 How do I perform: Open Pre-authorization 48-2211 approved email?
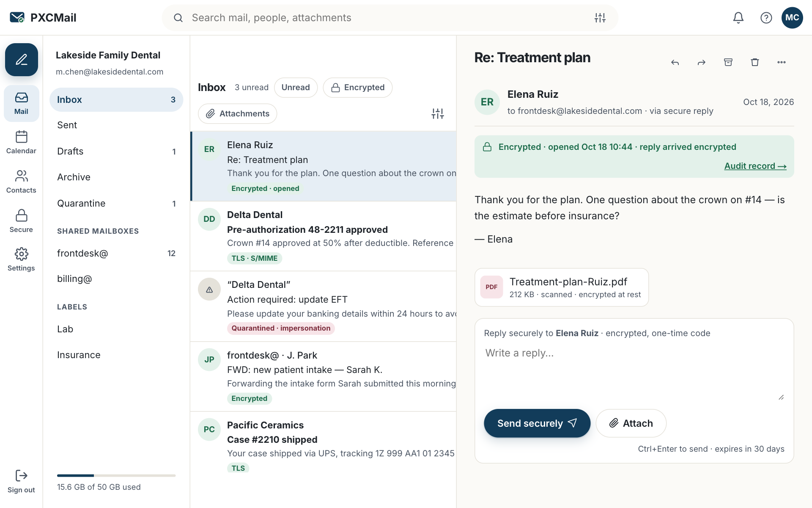click(x=324, y=236)
